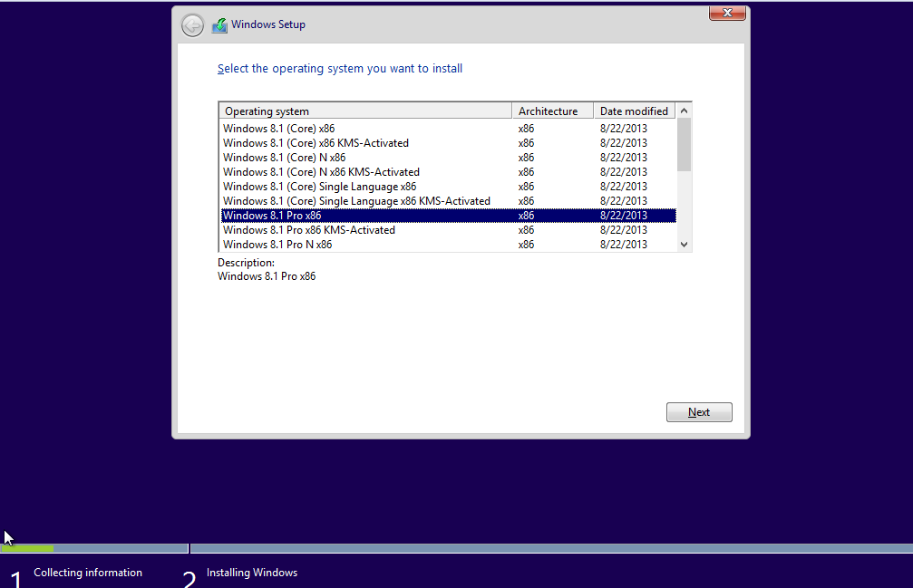Select Windows 8.1 (Core) x86 KMS-Activated

[449, 143]
